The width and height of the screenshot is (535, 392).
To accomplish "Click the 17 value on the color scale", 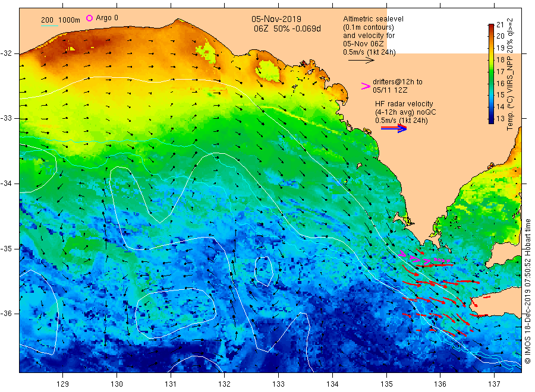I will click(500, 72).
